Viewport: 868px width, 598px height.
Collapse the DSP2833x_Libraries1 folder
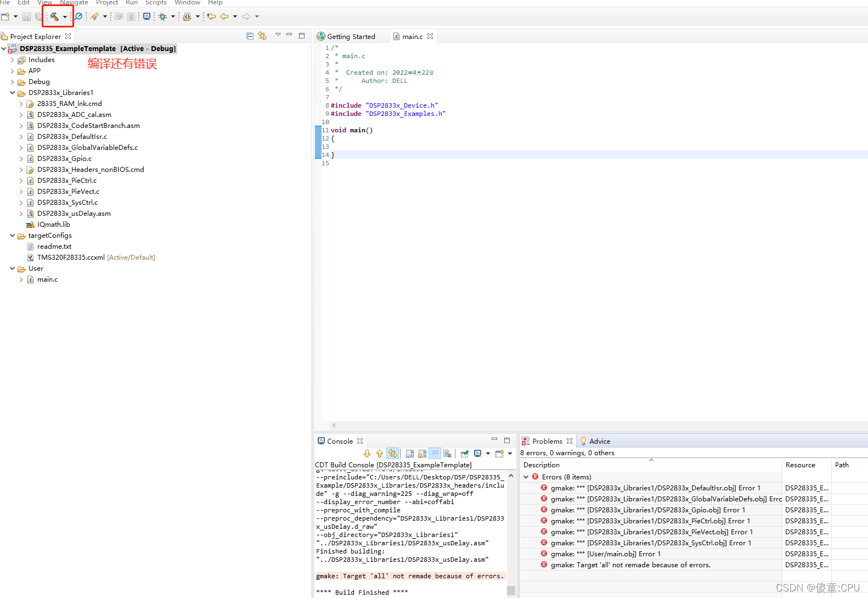point(12,93)
